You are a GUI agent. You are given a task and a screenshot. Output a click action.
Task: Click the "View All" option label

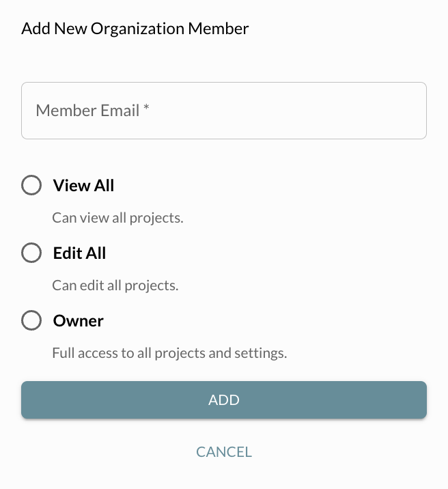[x=83, y=185]
